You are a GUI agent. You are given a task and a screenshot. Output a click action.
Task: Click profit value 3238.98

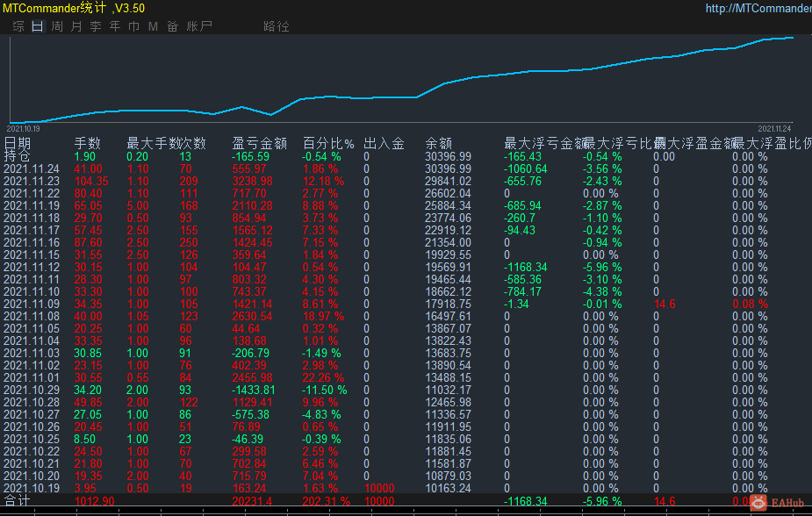click(252, 181)
